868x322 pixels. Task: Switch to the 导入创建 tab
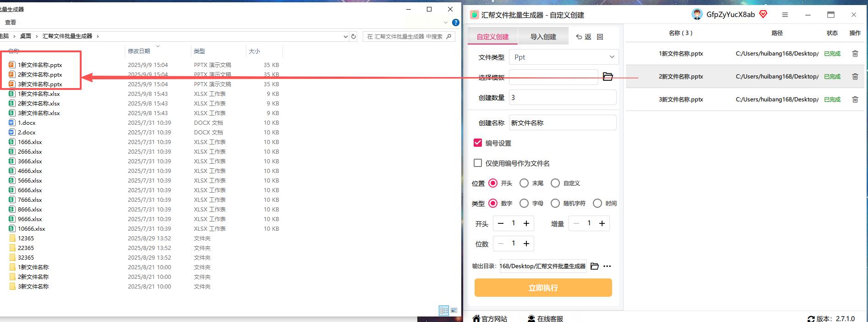(543, 37)
